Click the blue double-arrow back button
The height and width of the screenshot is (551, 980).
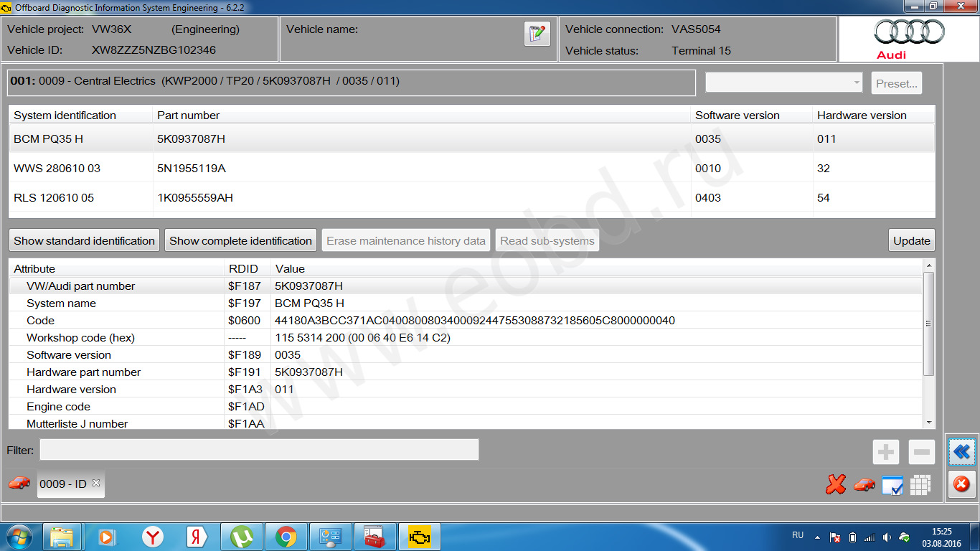961,452
